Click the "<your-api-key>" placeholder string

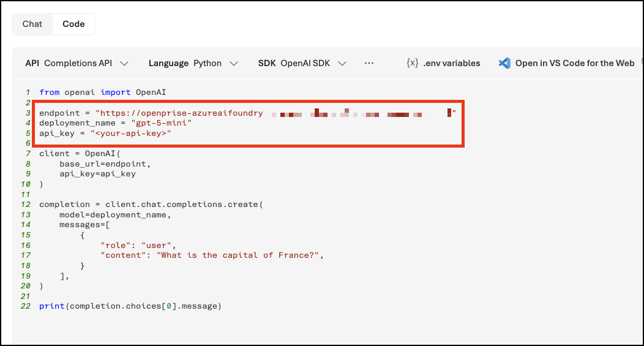point(130,133)
